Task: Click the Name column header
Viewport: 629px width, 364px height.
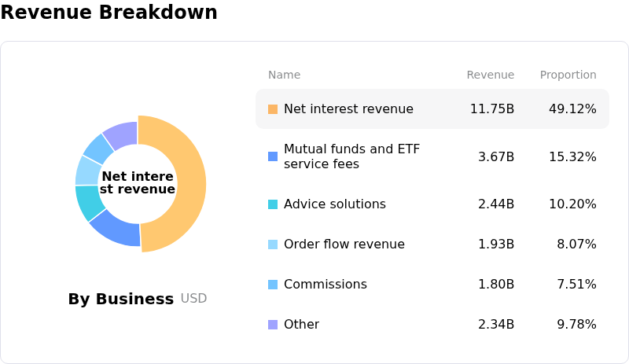Action: click(x=284, y=75)
